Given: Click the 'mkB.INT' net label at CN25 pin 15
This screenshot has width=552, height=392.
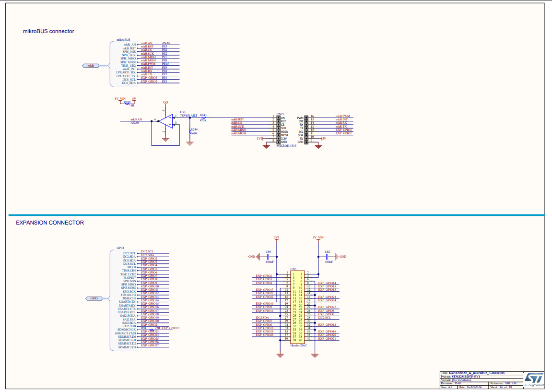Looking at the screenshot, I should (x=341, y=119).
